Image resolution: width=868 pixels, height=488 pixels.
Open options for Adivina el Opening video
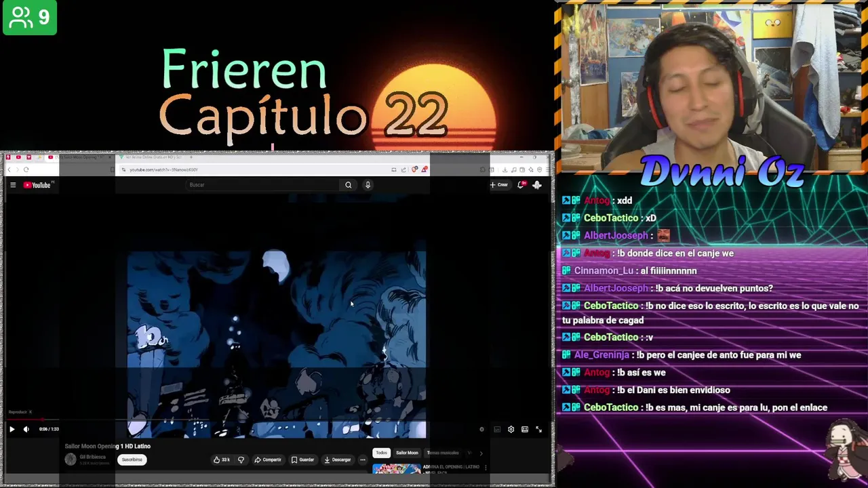[486, 468]
